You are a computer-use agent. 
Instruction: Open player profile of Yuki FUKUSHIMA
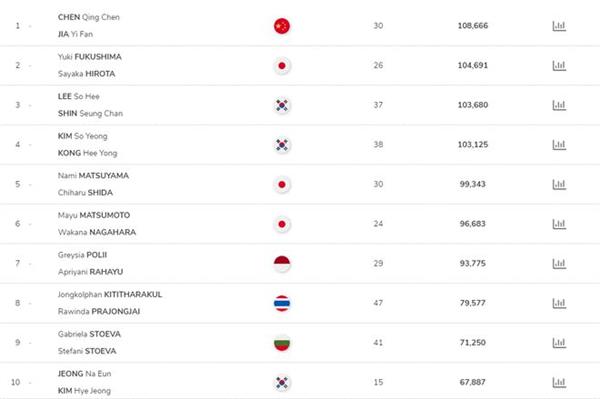coord(90,57)
